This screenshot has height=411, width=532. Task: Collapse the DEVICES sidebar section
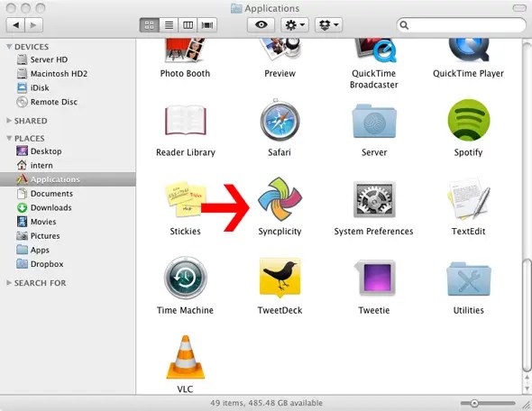tap(9, 47)
